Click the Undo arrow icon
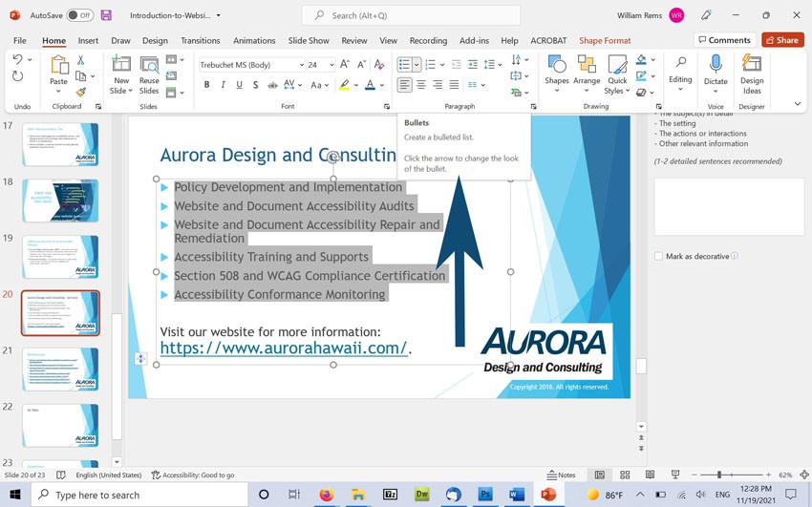The image size is (812, 507). click(17, 59)
